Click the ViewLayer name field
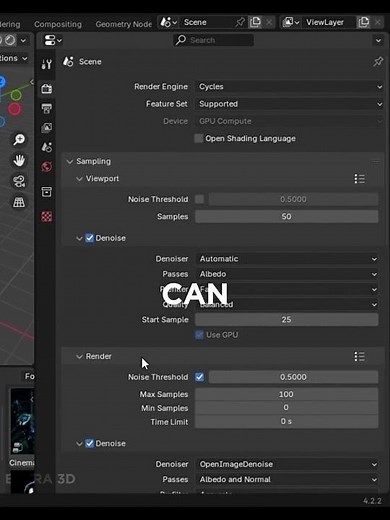The width and height of the screenshot is (390, 520). (329, 22)
